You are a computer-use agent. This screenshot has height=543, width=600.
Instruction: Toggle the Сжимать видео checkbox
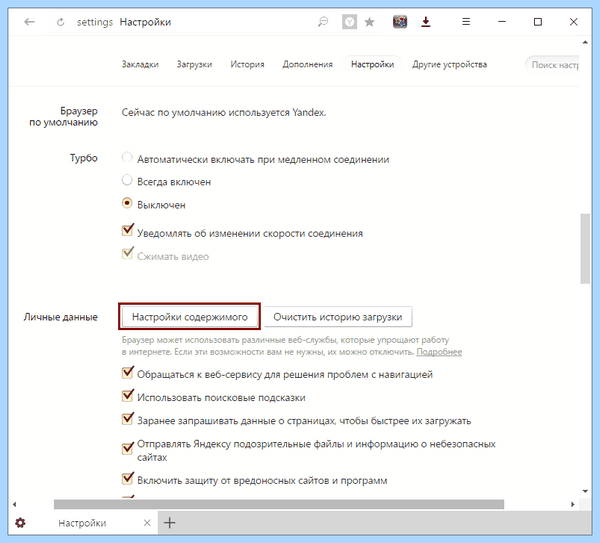(128, 253)
